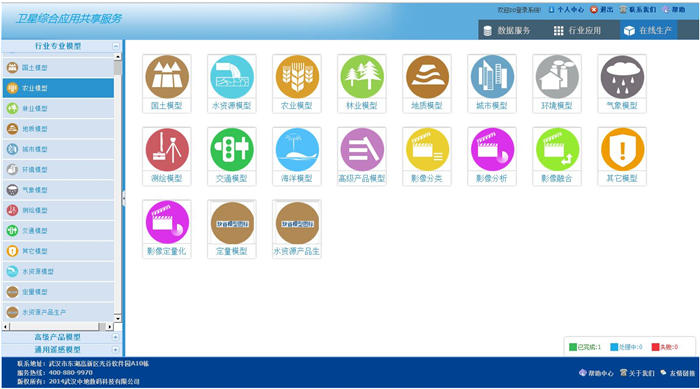Select 城市模型 in the sidebar list
Screen dimensions: 700x389
(58, 149)
